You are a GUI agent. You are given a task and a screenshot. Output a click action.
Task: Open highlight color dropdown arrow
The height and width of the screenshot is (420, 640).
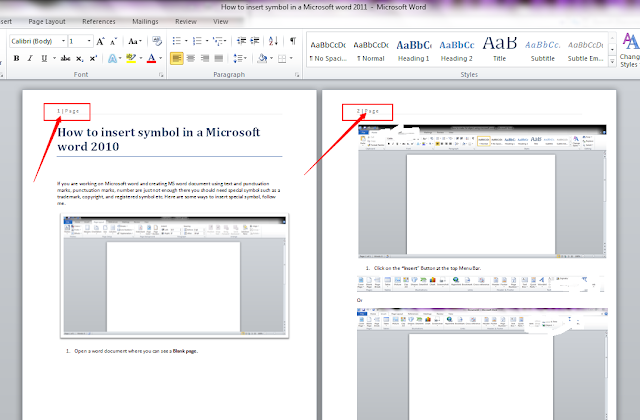141,58
